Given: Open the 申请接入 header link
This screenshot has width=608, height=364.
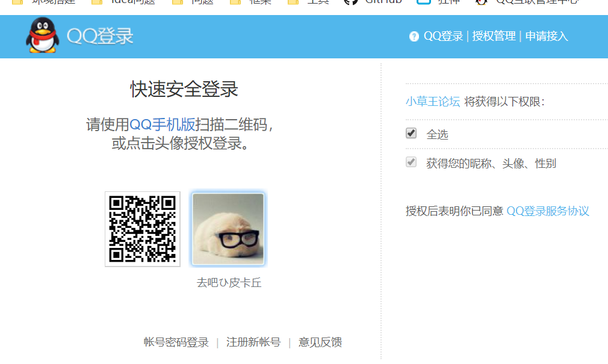Looking at the screenshot, I should (x=547, y=36).
